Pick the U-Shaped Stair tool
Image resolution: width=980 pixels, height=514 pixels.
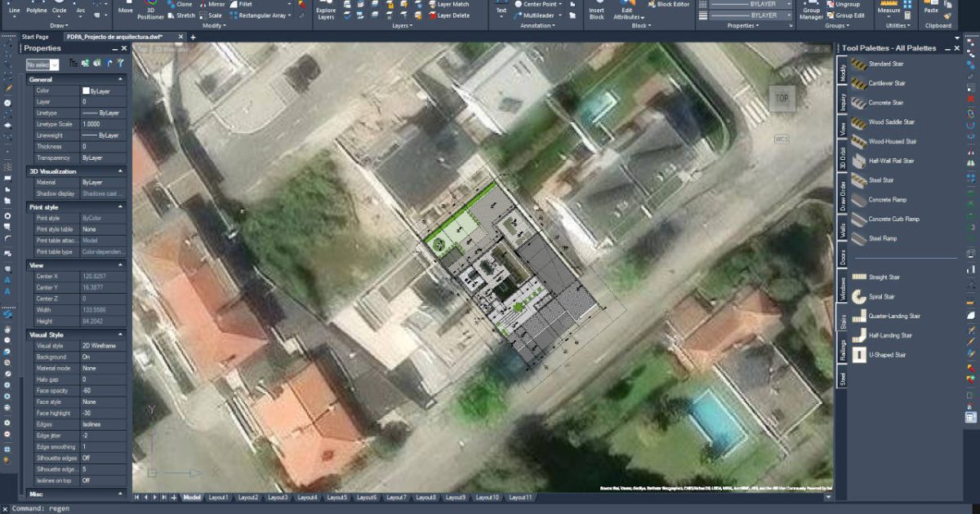click(887, 355)
